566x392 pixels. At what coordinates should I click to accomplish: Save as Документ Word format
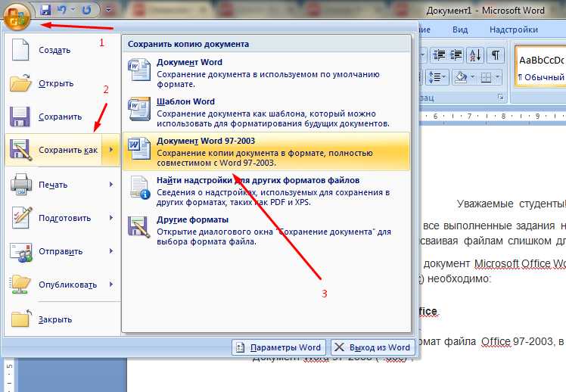pyautogui.click(x=266, y=73)
